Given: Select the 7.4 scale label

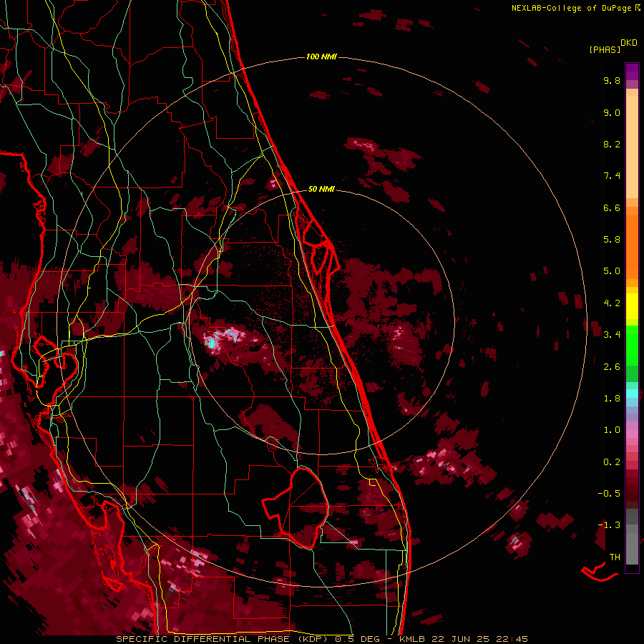Looking at the screenshot, I should pyautogui.click(x=612, y=176).
